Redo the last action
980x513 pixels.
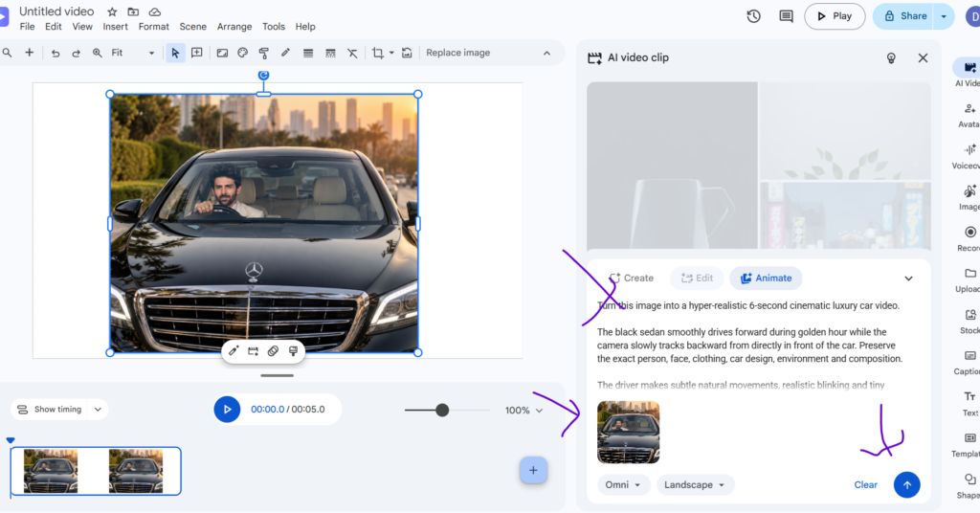(x=77, y=53)
